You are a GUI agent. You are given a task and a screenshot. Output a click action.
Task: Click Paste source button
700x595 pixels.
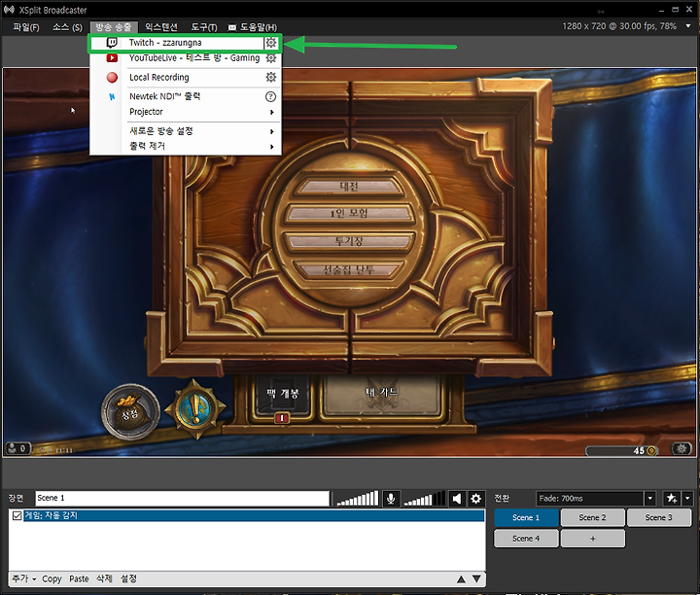click(x=79, y=578)
